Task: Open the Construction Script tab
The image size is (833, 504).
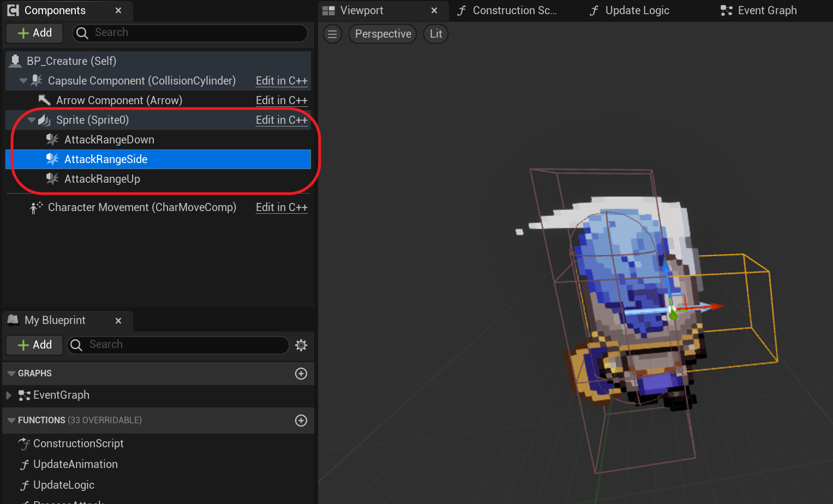Action: 507,10
